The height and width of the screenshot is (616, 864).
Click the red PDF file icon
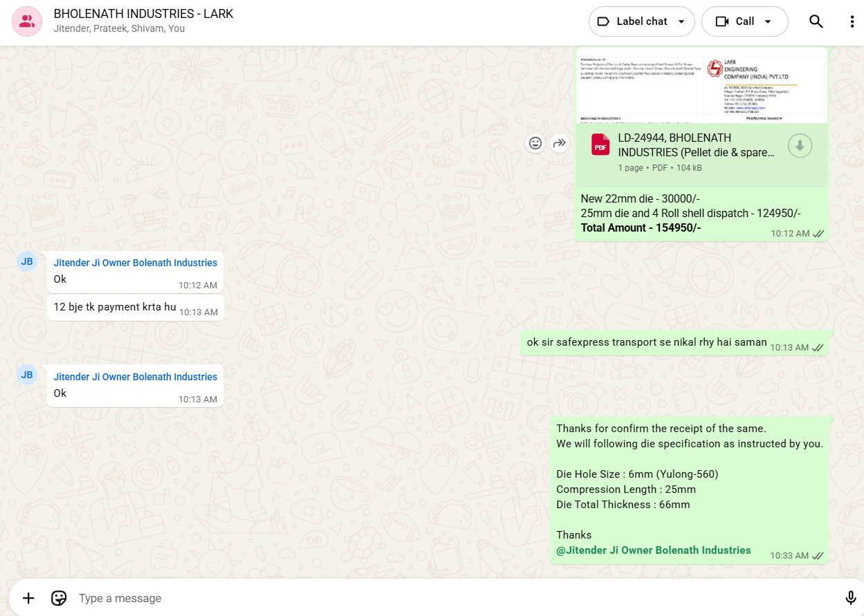pos(600,145)
